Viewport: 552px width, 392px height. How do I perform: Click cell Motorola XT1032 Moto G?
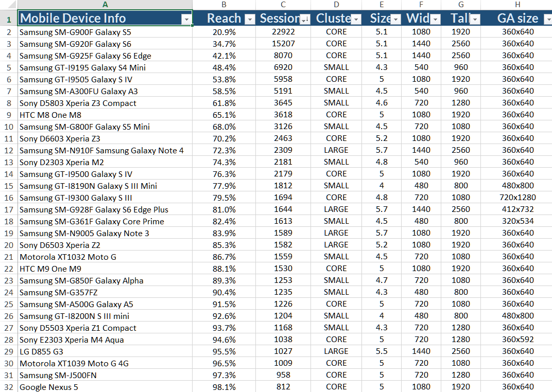point(105,257)
